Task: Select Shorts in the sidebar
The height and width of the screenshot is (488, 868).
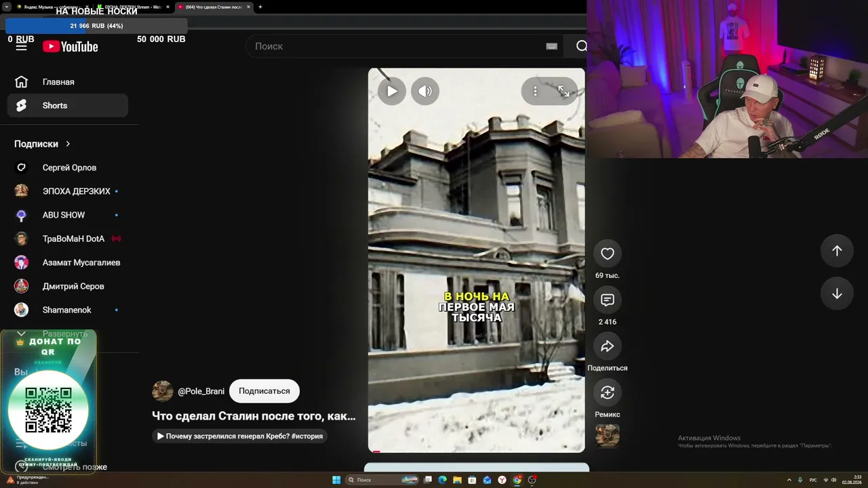Action: (68, 105)
